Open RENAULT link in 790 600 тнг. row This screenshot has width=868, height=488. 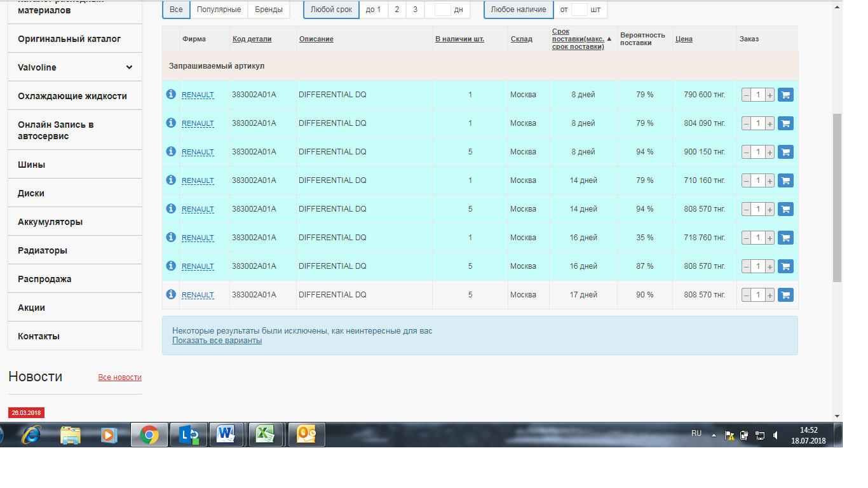(198, 95)
